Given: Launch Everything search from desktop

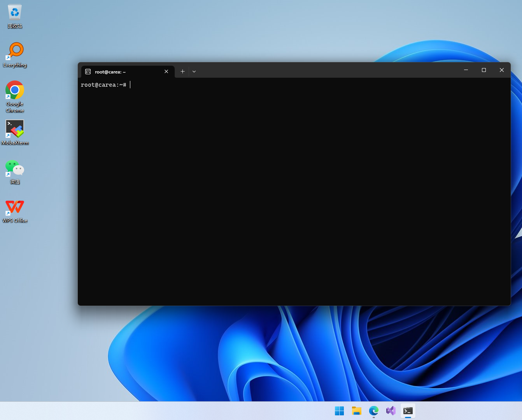Looking at the screenshot, I should pyautogui.click(x=15, y=55).
